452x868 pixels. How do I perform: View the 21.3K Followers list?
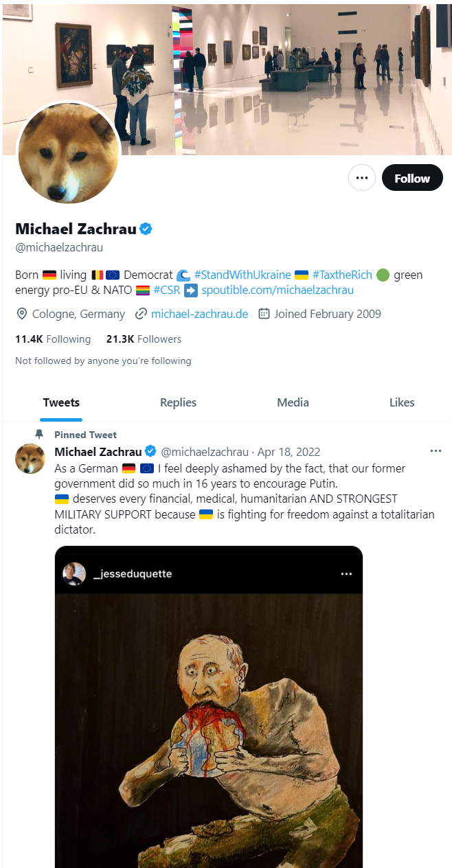coord(144,339)
